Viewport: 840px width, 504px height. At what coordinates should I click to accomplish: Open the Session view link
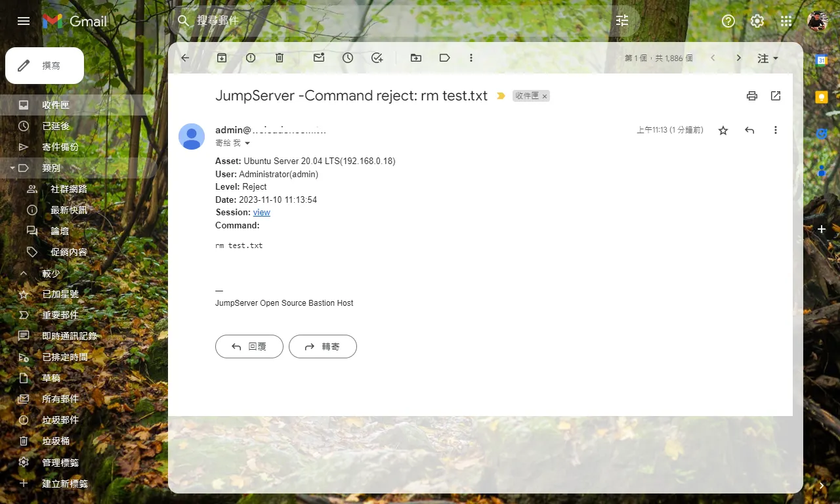tap(262, 213)
